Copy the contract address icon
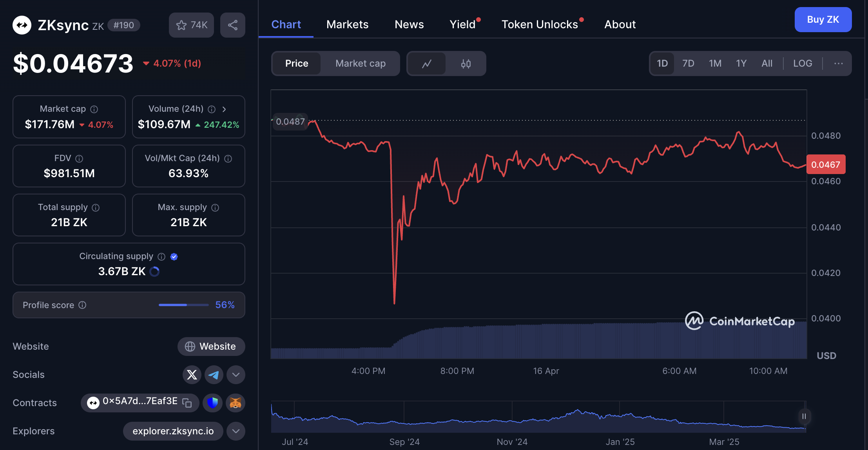Image resolution: width=868 pixels, height=450 pixels. click(x=187, y=403)
